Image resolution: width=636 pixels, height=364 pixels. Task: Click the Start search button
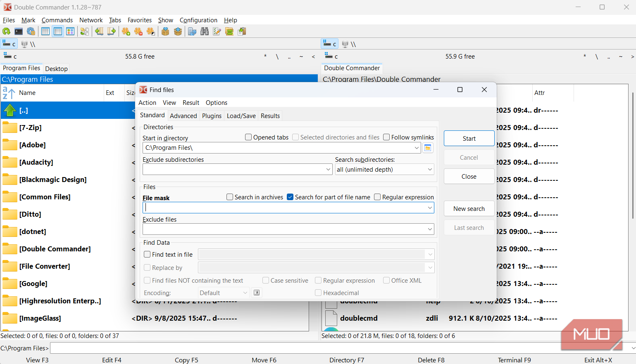(469, 138)
